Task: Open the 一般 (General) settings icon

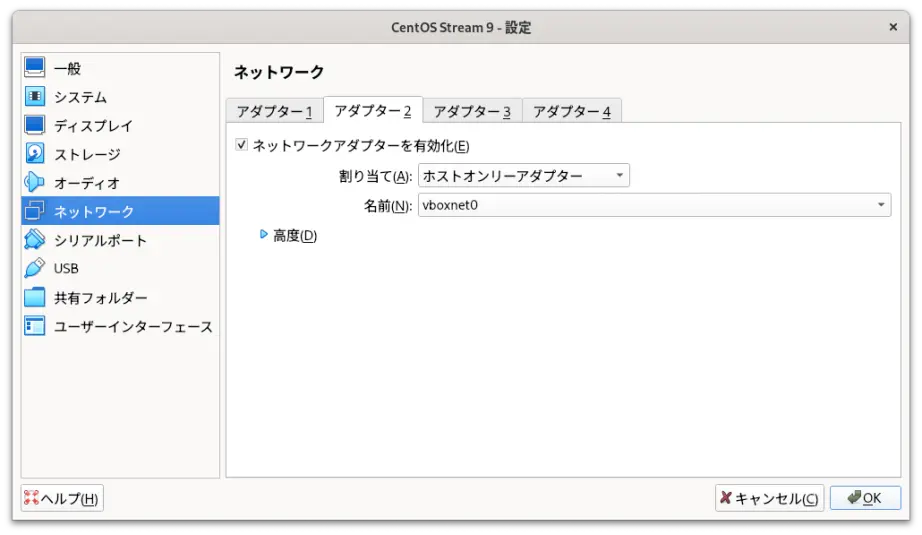Action: click(x=35, y=67)
